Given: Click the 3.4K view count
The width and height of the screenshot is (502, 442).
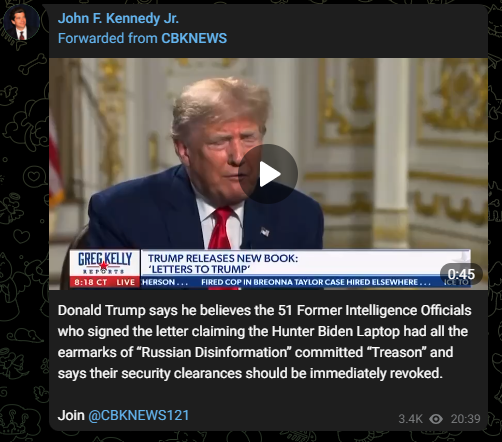Looking at the screenshot, I should (x=410, y=419).
